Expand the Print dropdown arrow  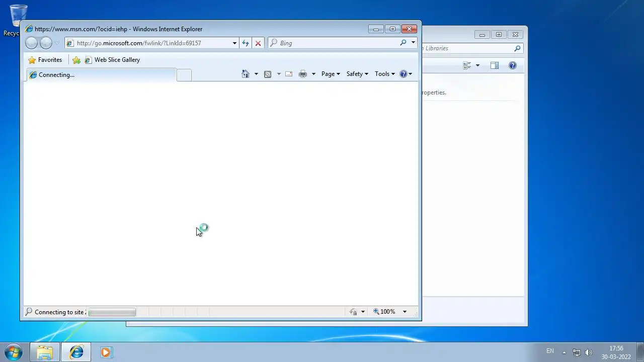coord(313,74)
